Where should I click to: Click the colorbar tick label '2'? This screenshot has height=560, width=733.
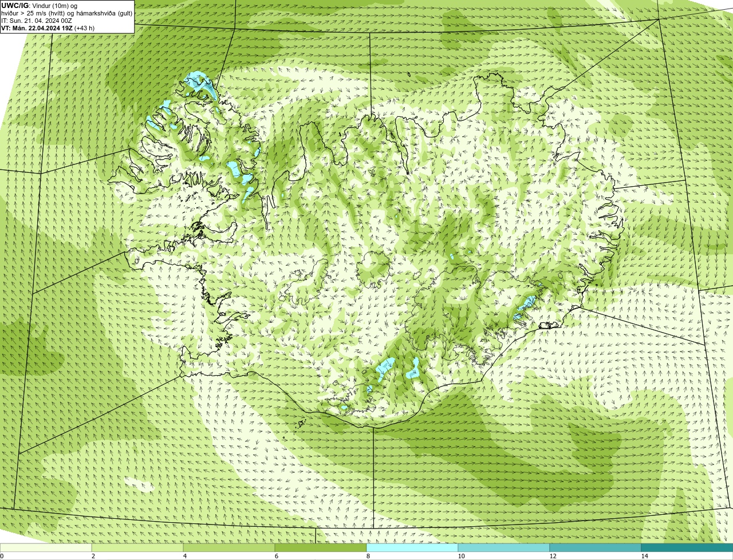(93, 556)
